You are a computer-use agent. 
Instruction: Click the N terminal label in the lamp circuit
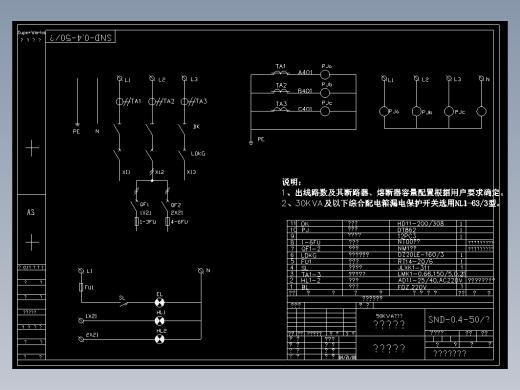(208, 270)
